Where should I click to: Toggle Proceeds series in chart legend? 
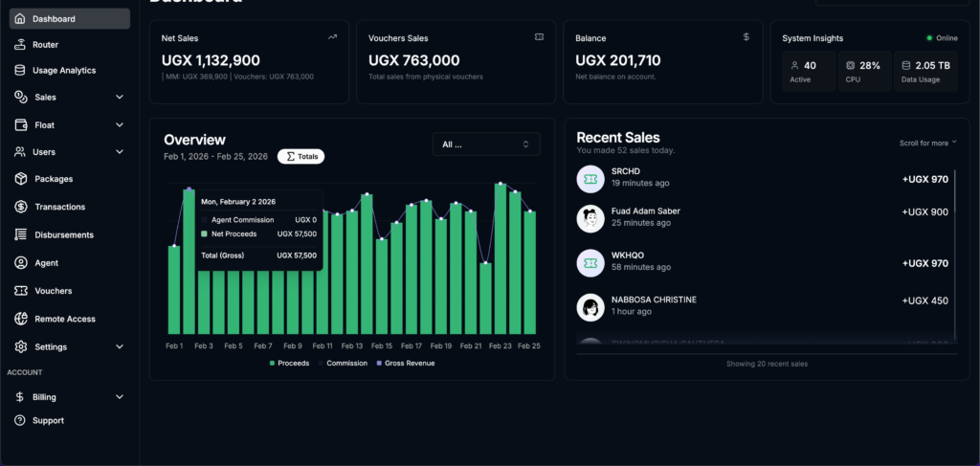289,363
